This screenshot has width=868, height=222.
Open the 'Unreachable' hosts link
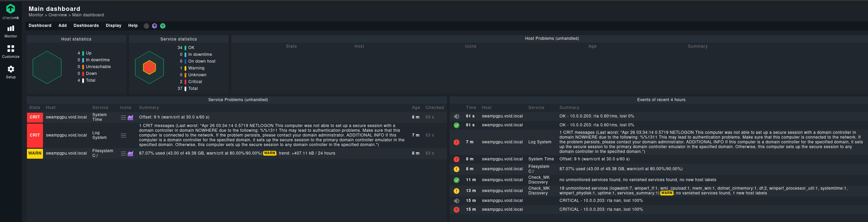(x=98, y=67)
